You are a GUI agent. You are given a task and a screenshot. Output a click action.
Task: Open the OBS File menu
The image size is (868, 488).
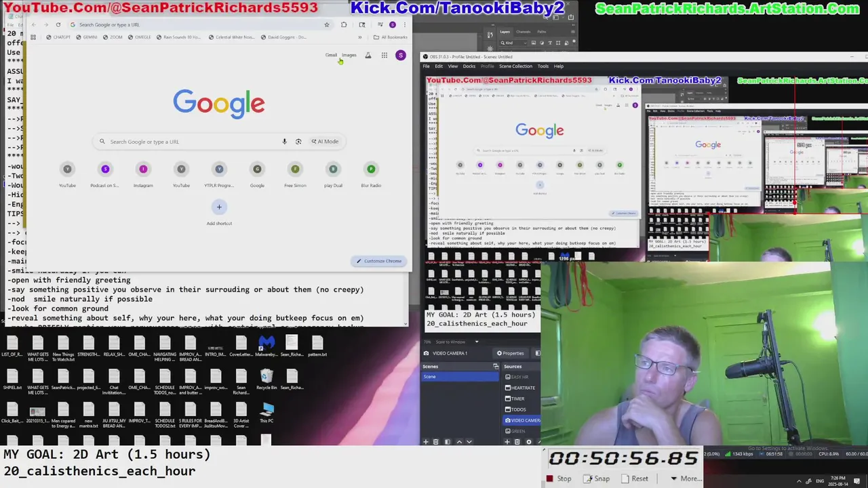click(x=427, y=66)
